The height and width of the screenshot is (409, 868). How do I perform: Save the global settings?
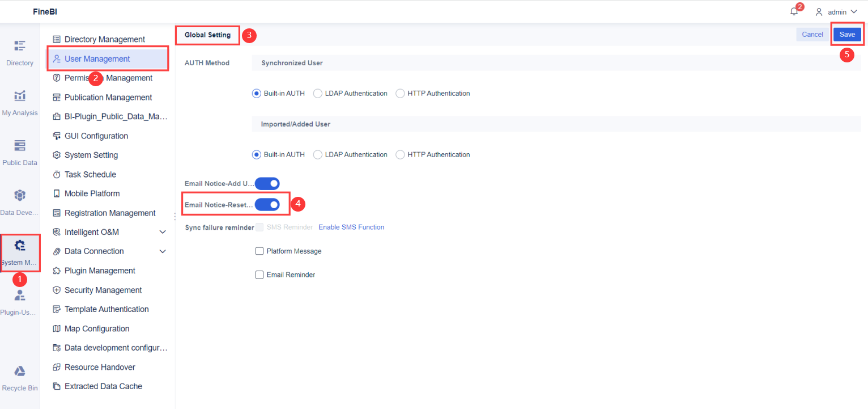[848, 34]
